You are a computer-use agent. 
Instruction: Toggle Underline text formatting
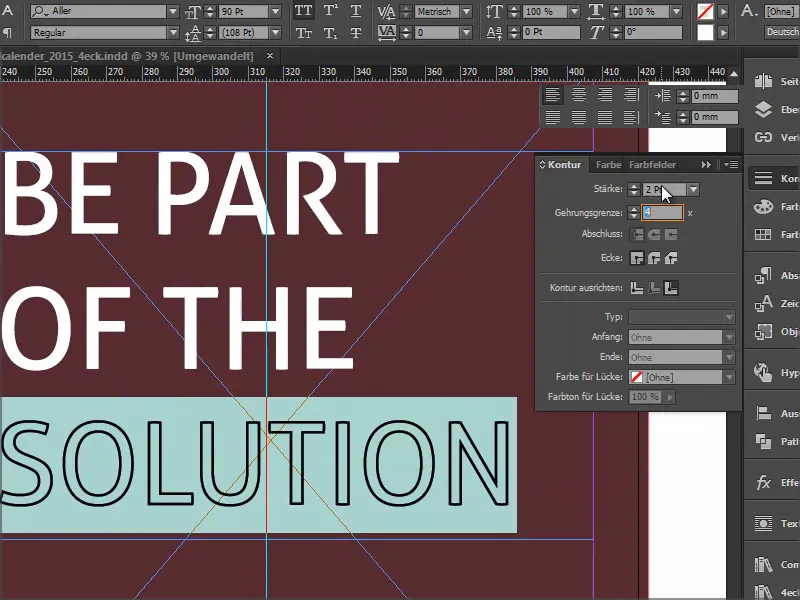[x=356, y=11]
